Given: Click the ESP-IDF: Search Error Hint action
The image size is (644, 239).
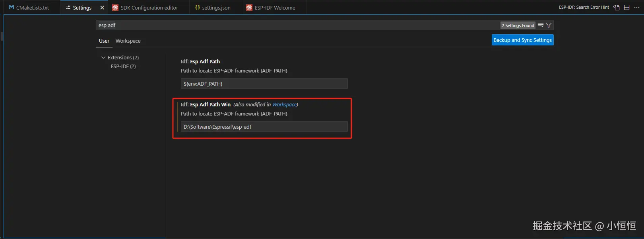Looking at the screenshot, I should [584, 7].
